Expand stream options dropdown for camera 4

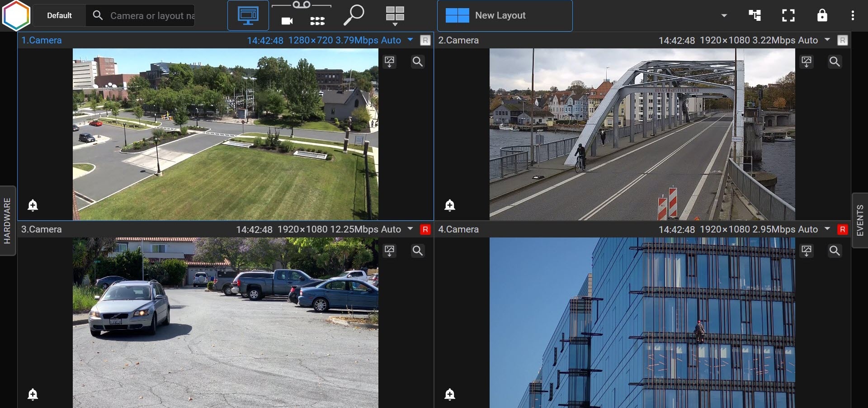pos(827,229)
